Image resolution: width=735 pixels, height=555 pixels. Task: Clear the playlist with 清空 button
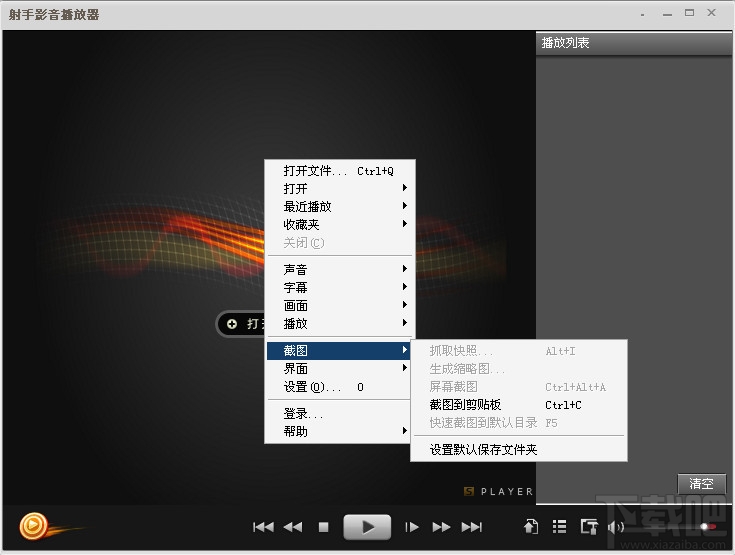tap(702, 483)
